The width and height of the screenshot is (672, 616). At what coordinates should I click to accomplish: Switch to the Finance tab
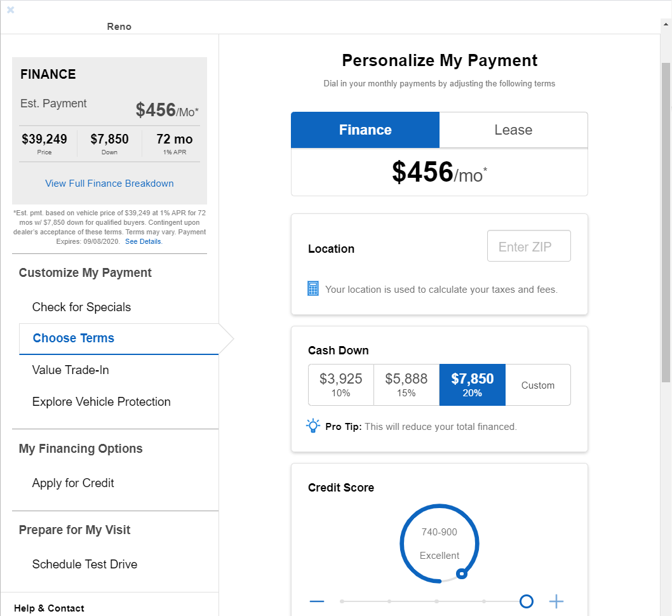pyautogui.click(x=365, y=130)
